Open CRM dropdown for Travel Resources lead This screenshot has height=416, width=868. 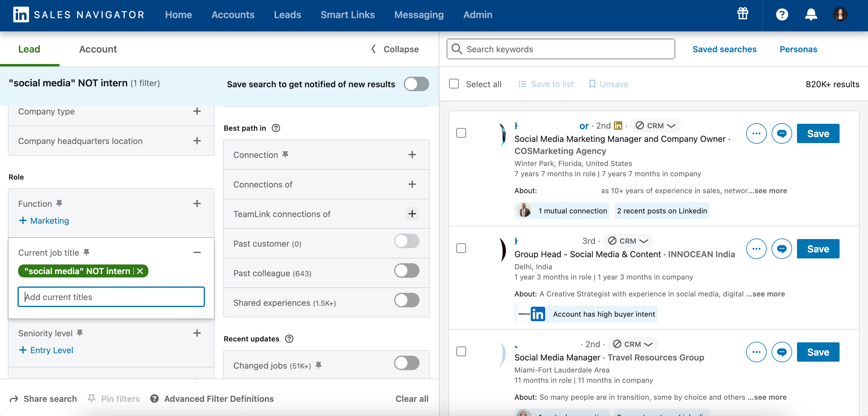click(633, 344)
